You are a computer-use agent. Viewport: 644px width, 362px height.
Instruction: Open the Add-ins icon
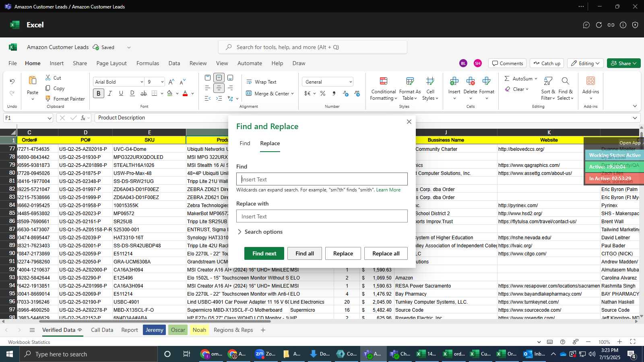coord(590,81)
